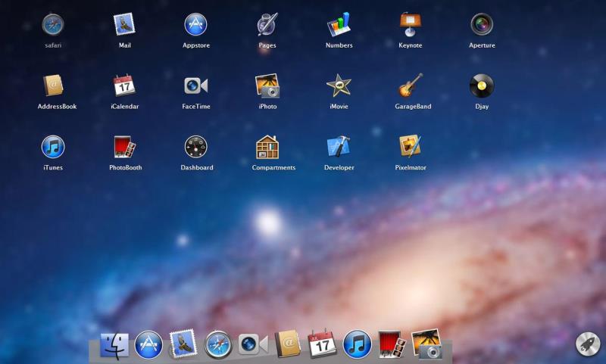Launch the GarageBand guitar icon
606x364 pixels.
[x=411, y=86]
